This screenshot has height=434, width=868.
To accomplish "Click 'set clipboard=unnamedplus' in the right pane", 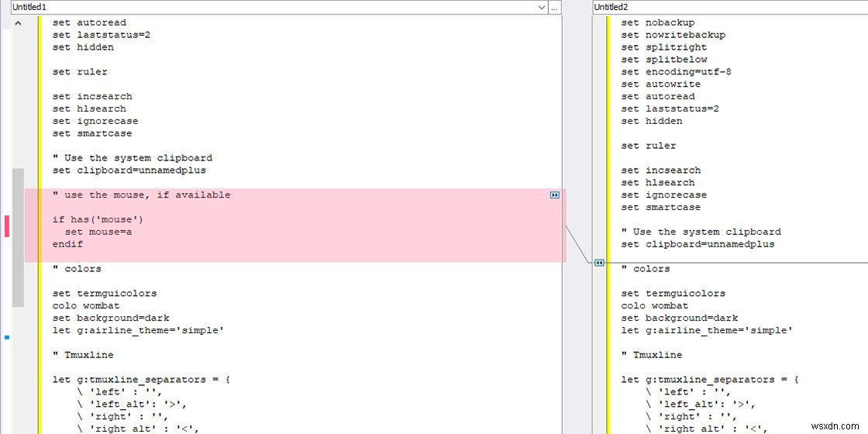I will [697, 244].
